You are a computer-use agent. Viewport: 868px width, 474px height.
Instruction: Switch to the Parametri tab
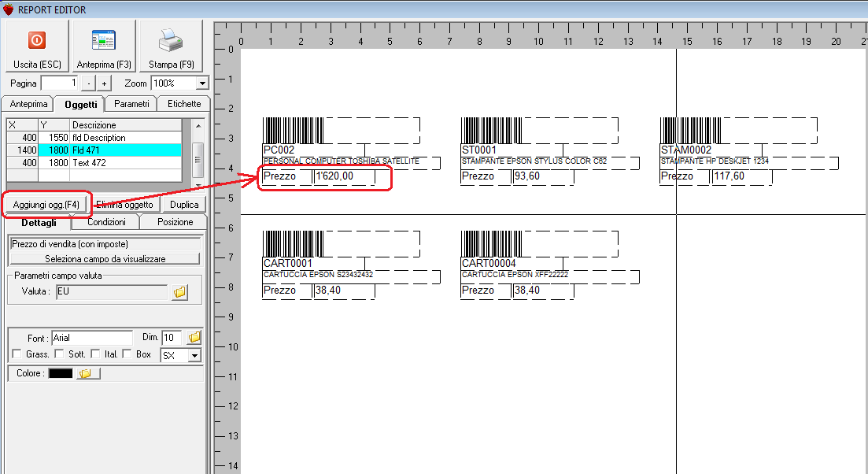pyautogui.click(x=131, y=104)
